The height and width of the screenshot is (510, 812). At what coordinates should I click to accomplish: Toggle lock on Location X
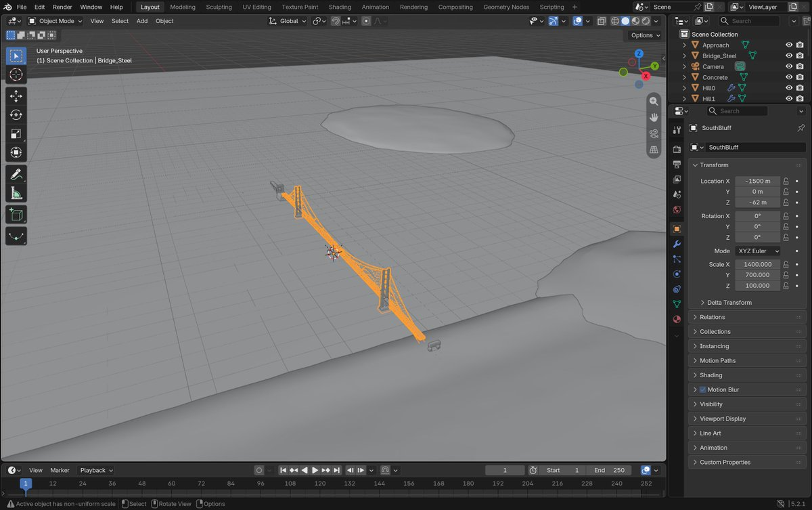[786, 182]
